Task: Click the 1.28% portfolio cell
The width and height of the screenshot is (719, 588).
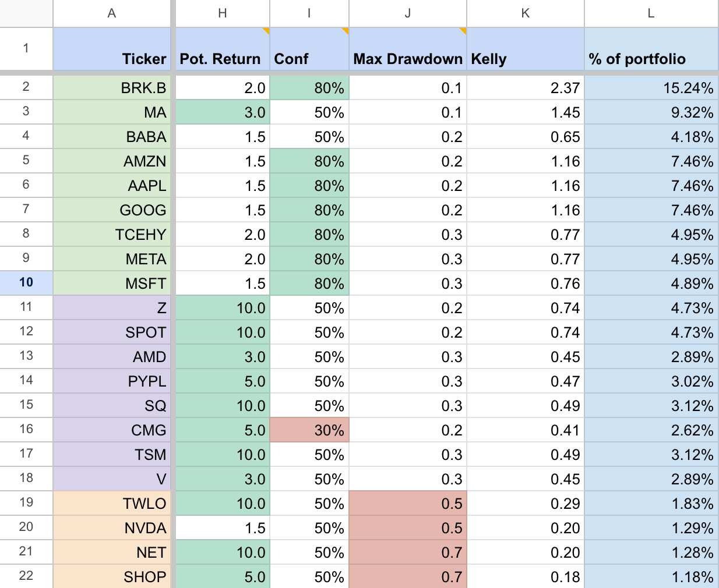Action: pos(651,552)
